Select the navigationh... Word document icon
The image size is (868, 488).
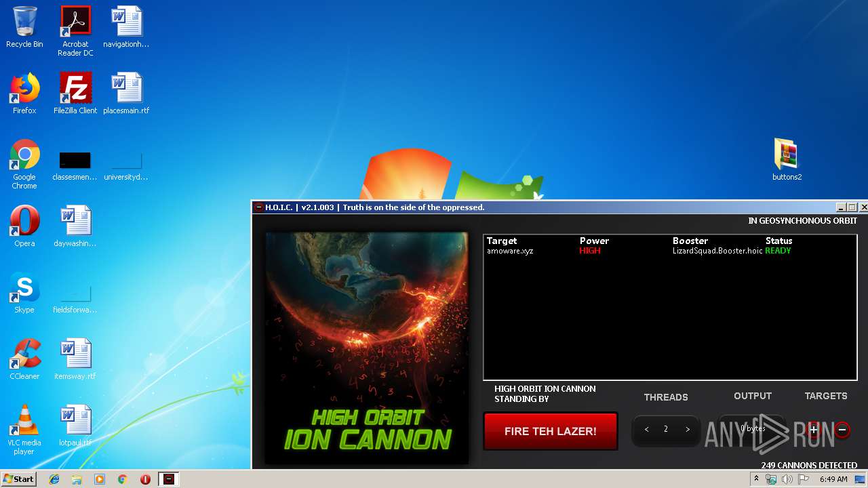126,27
